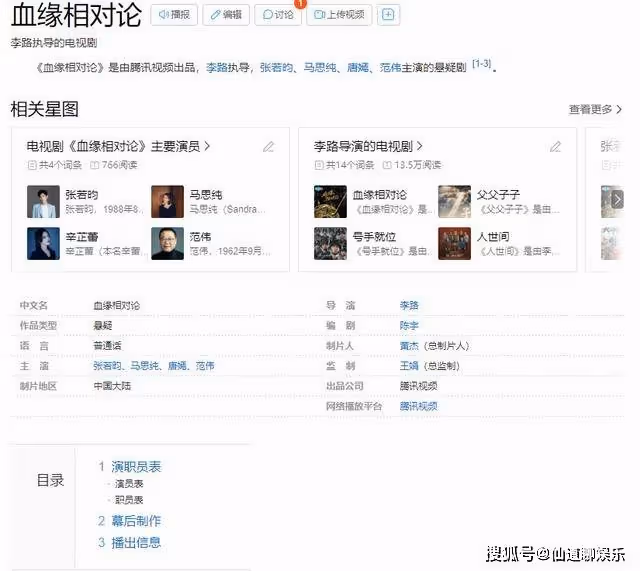
Task: Click the 范伟 name in the actors card
Action: tap(200, 237)
